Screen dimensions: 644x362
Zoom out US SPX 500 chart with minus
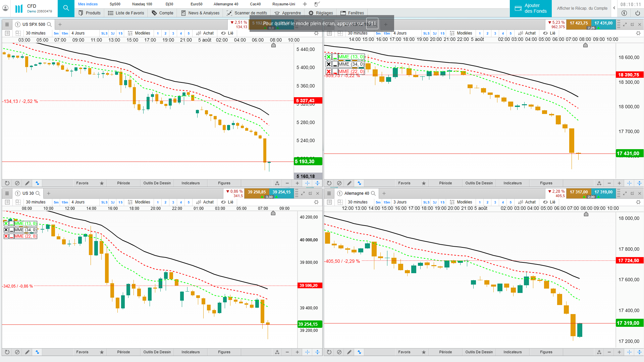287,183
